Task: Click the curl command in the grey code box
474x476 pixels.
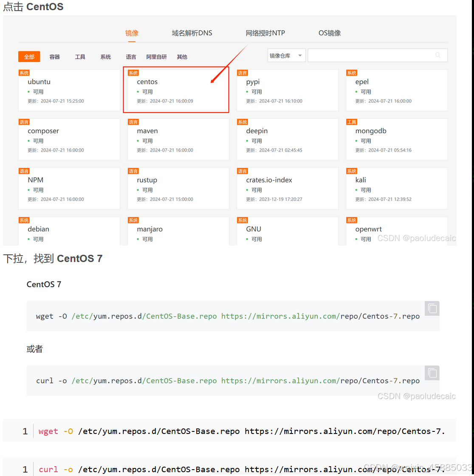Action: 228,381
